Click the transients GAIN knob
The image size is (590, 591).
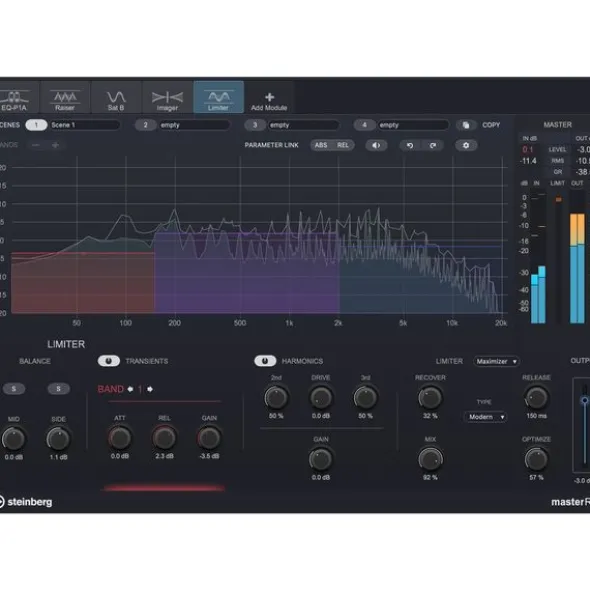(x=209, y=438)
